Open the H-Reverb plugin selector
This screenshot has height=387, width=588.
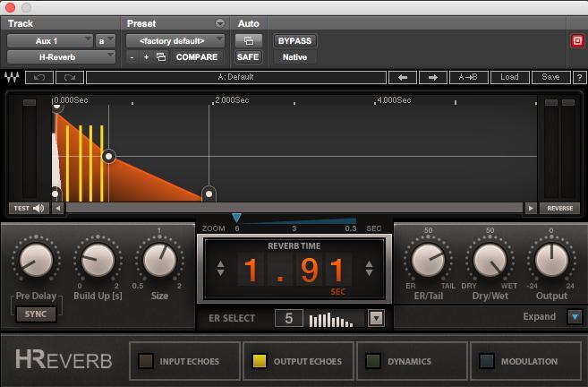(x=61, y=57)
